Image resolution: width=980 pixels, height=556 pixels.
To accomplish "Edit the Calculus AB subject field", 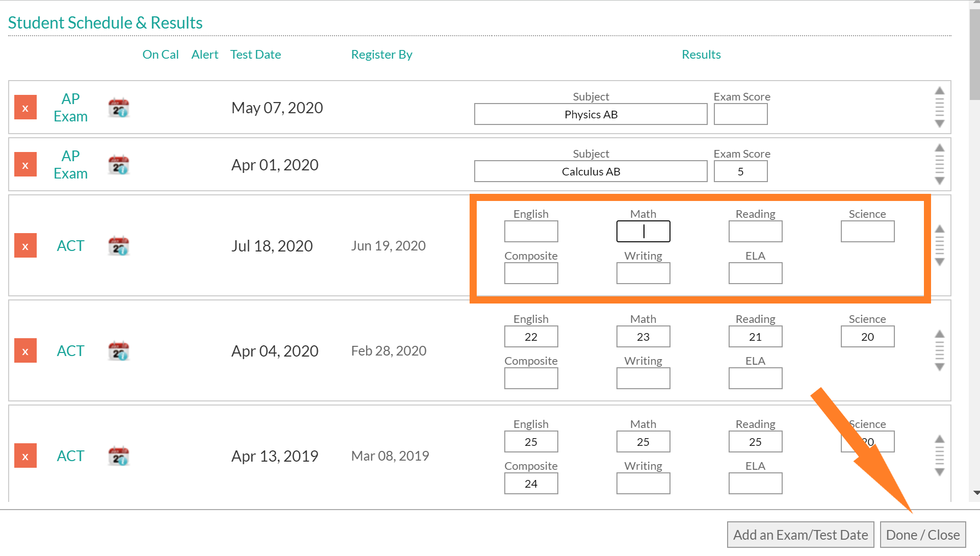I will pos(590,171).
